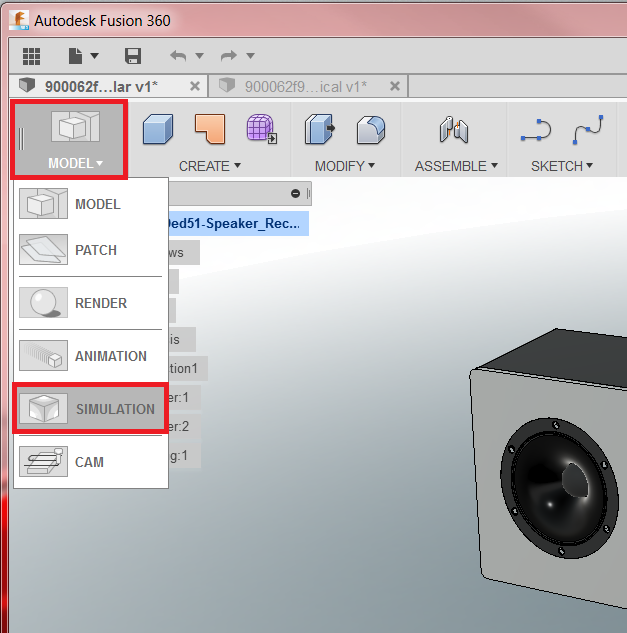Choose CAM workspace from the list
This screenshot has height=633, width=627.
tap(91, 462)
